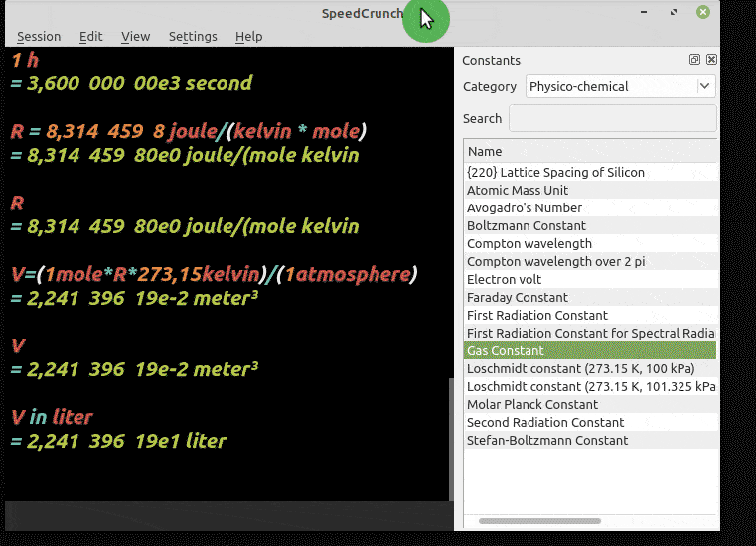Viewport: 756px width, 546px height.
Task: Click the constants list horizontal scrollbar
Action: [x=540, y=521]
